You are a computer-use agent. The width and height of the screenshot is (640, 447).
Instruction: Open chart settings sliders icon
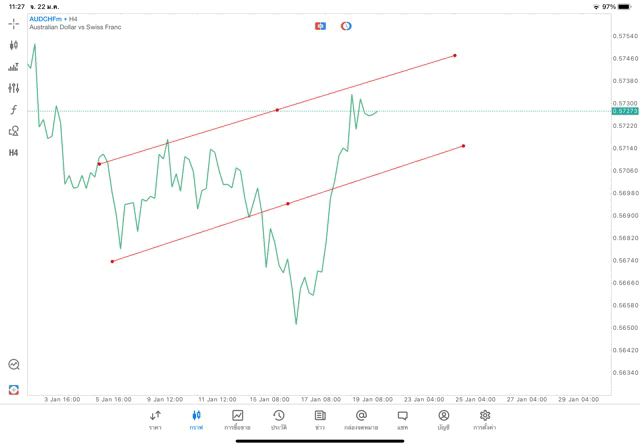tap(14, 88)
